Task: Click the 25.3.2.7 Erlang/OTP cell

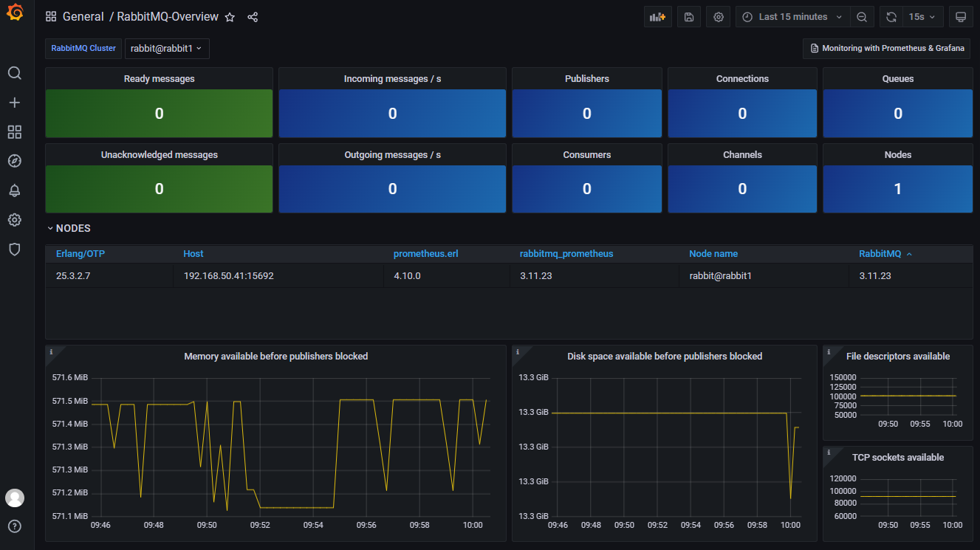Action: click(x=74, y=276)
